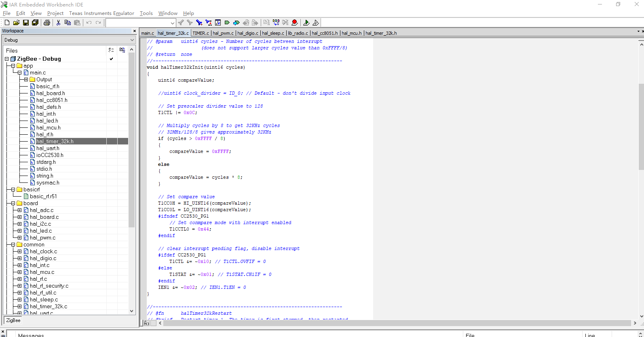Collapse the board folder
The image size is (644, 337).
(13, 203)
